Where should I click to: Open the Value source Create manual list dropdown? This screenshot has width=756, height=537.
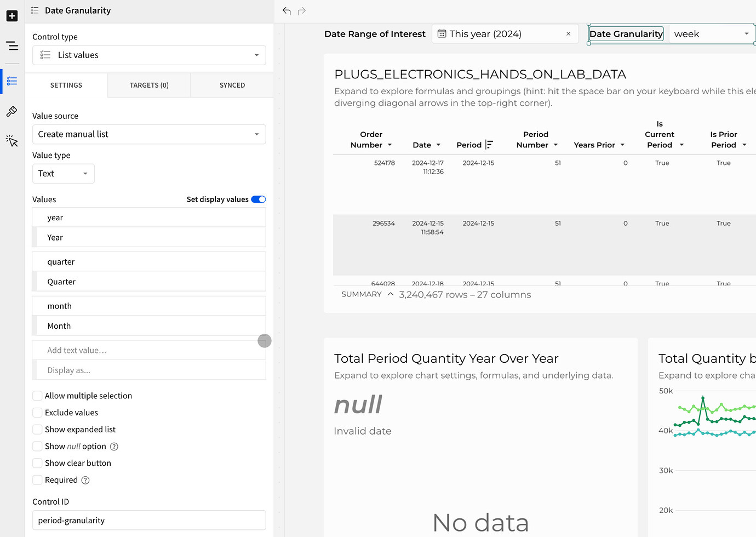click(149, 134)
